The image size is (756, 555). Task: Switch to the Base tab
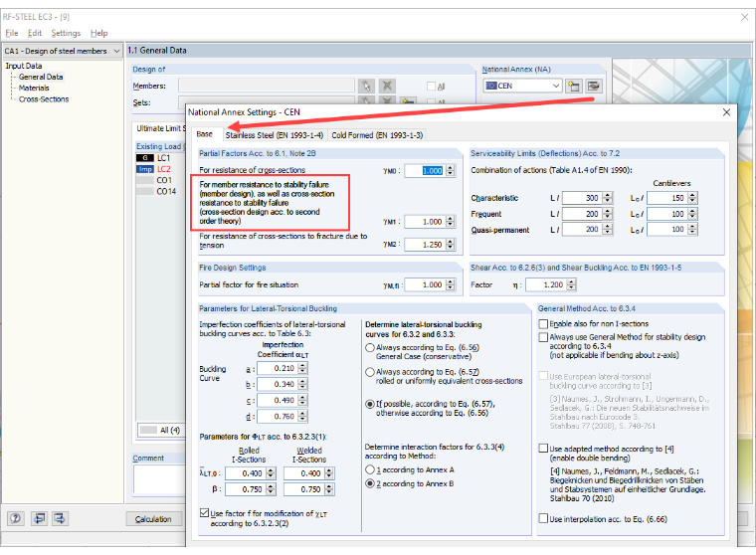point(205,134)
